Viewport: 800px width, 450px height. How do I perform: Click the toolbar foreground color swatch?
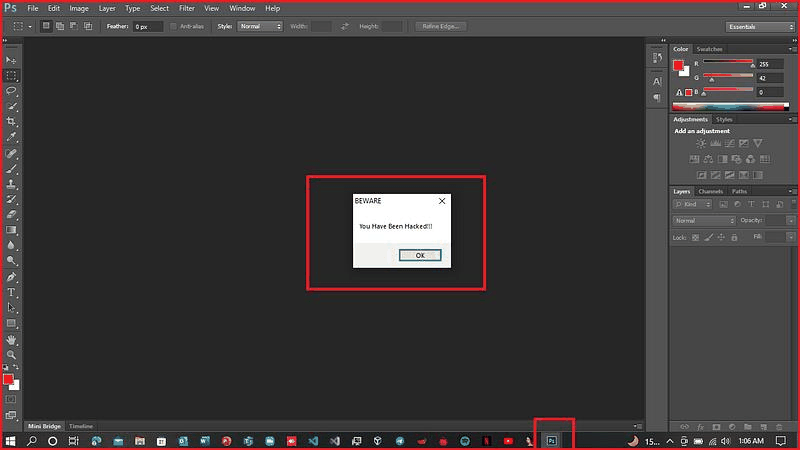(8, 379)
